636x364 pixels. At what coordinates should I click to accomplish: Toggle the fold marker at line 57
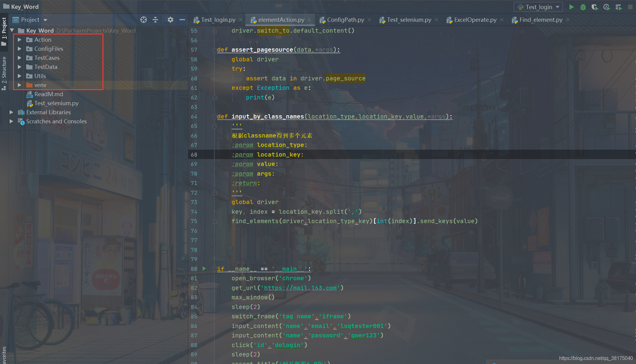(x=214, y=50)
